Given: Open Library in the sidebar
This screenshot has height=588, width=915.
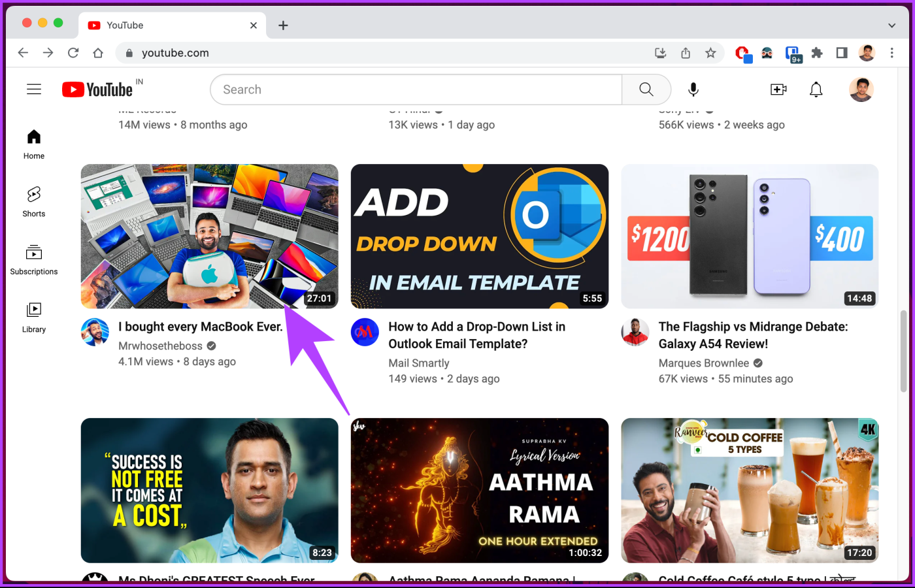Looking at the screenshot, I should pyautogui.click(x=34, y=318).
